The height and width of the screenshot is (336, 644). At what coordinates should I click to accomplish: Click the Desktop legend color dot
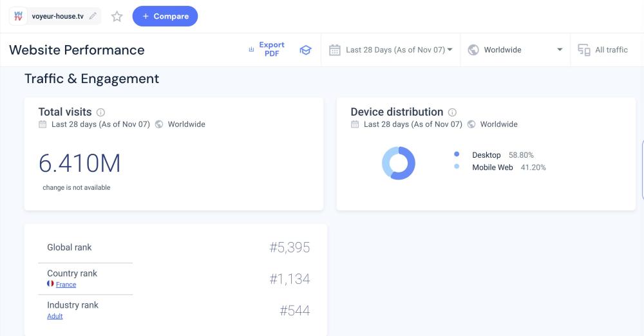(x=457, y=154)
